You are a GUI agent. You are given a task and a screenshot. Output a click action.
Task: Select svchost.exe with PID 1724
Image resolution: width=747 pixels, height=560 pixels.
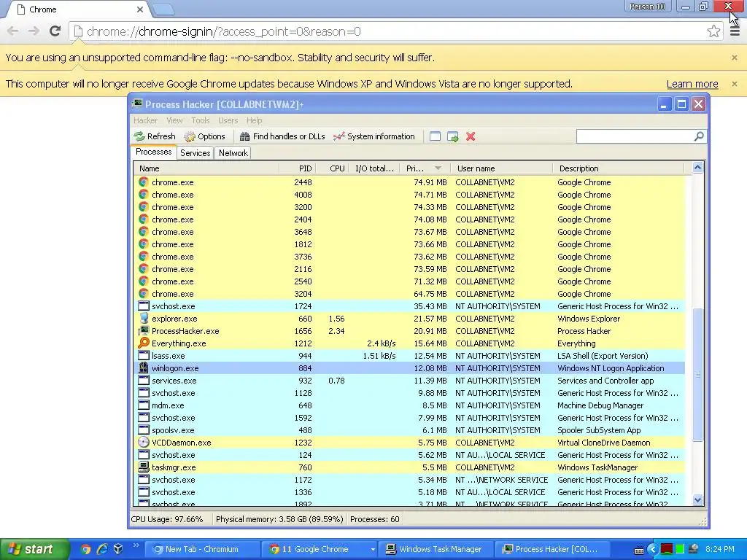coord(410,306)
